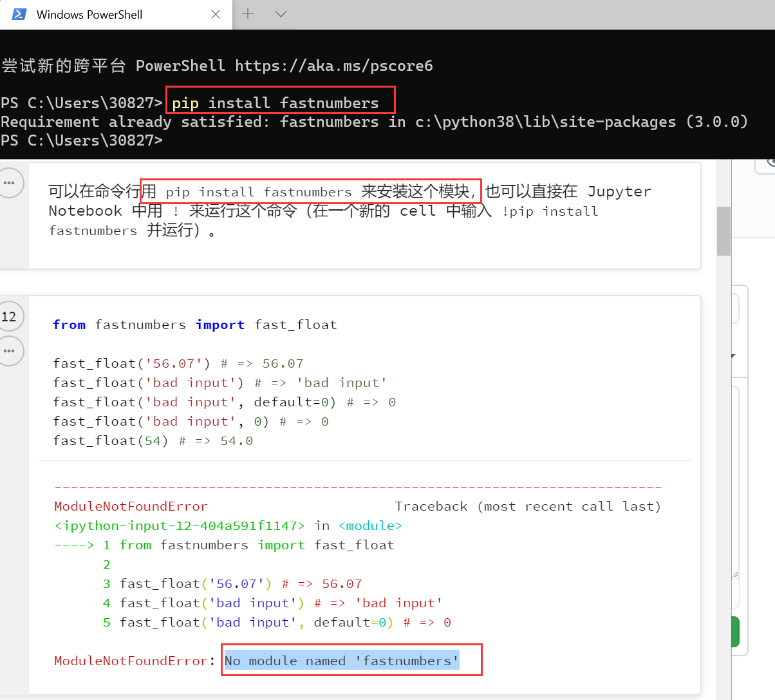This screenshot has width=775, height=700.
Task: Click the green module link in the traceback
Action: 370,525
